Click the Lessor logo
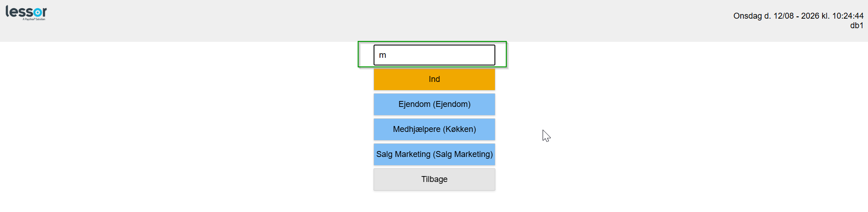Viewport: 868px width, 212px height. [26, 13]
